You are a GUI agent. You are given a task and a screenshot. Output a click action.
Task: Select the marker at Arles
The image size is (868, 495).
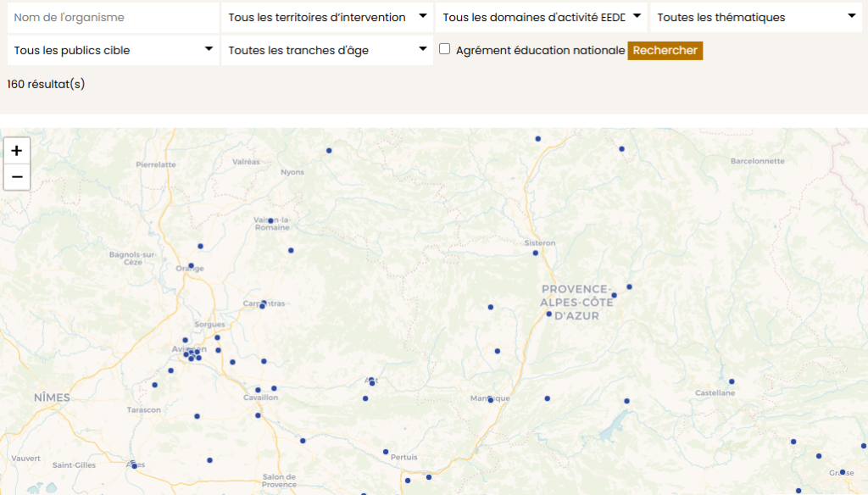pos(134,465)
